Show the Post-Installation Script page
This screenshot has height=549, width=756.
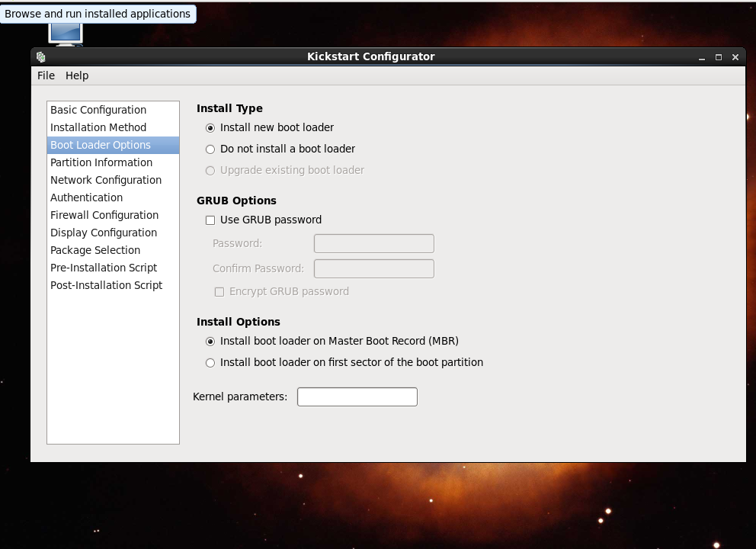(113, 285)
